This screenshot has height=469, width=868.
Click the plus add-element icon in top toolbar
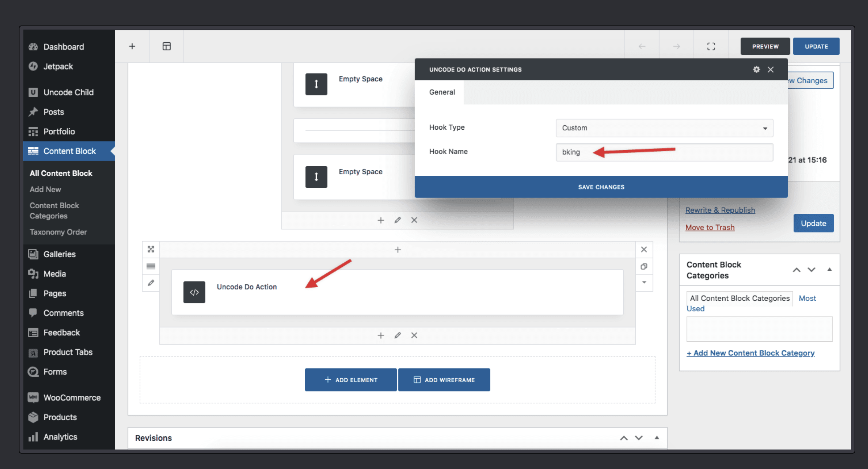pos(132,46)
